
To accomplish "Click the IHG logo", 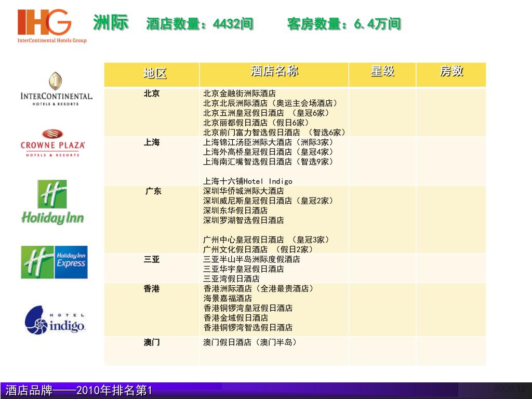I will click(x=52, y=26).
